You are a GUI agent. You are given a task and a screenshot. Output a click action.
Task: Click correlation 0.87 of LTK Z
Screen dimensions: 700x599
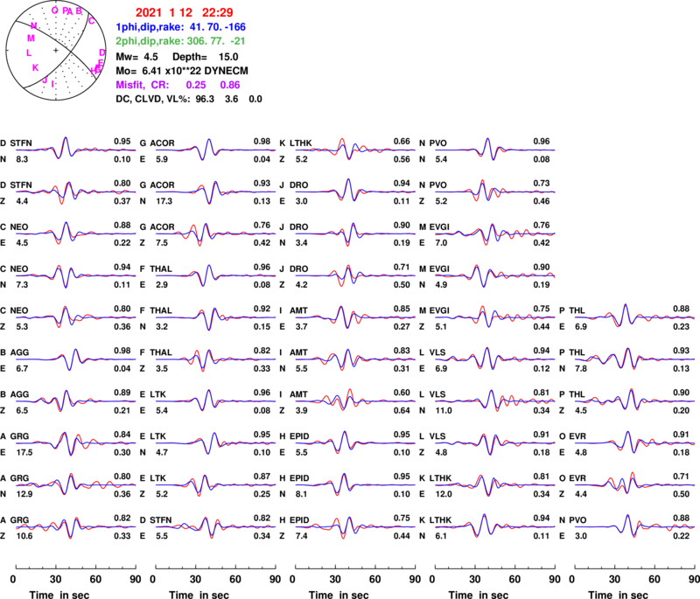262,477
